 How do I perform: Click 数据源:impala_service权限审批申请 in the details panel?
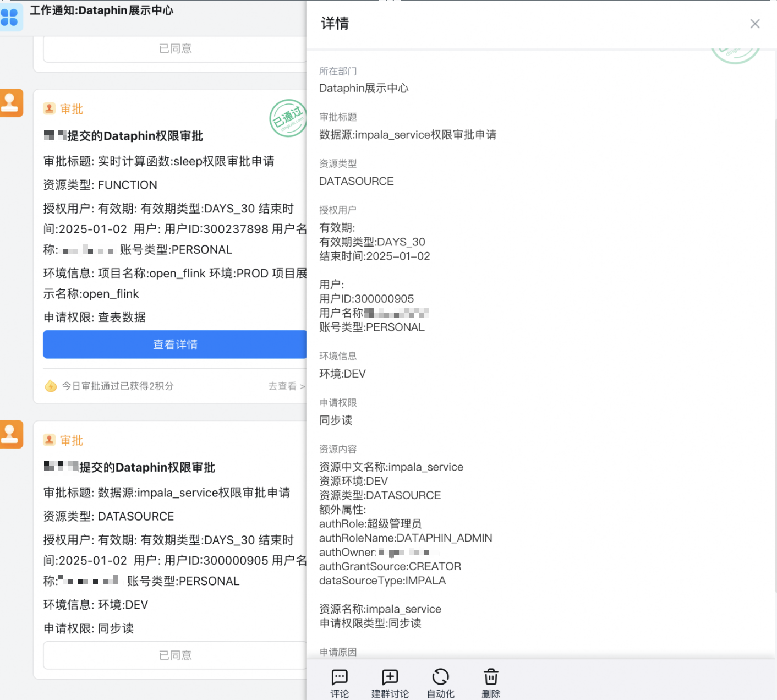click(408, 135)
